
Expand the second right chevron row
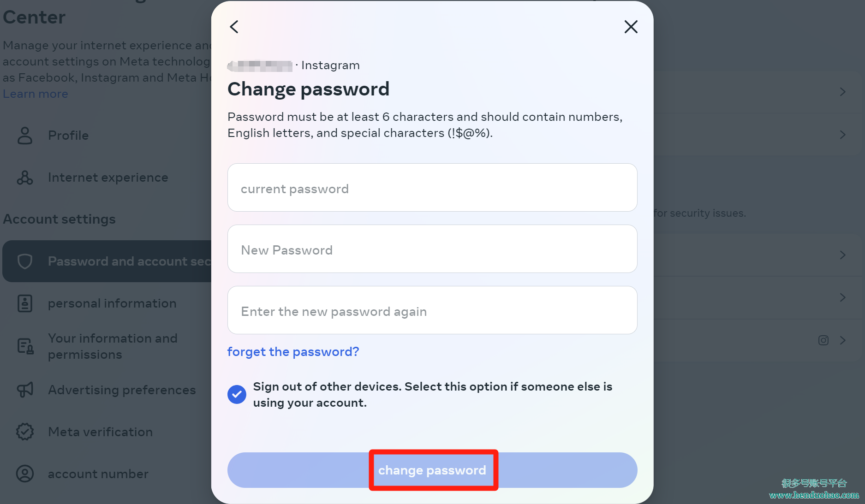(842, 135)
